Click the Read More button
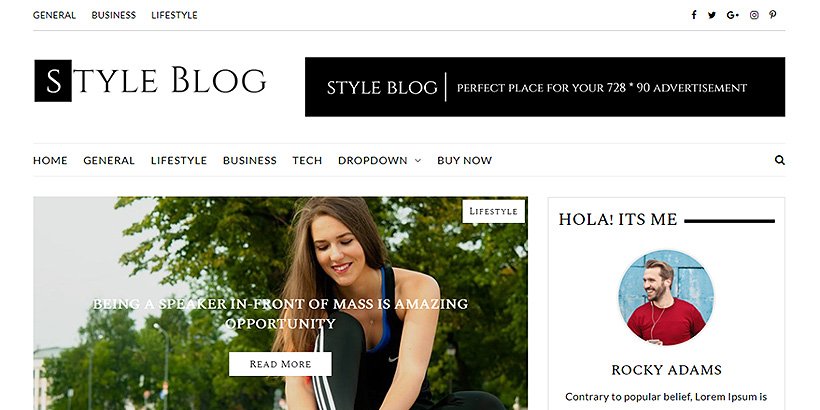Screen dimensions: 820x410 tap(280, 364)
